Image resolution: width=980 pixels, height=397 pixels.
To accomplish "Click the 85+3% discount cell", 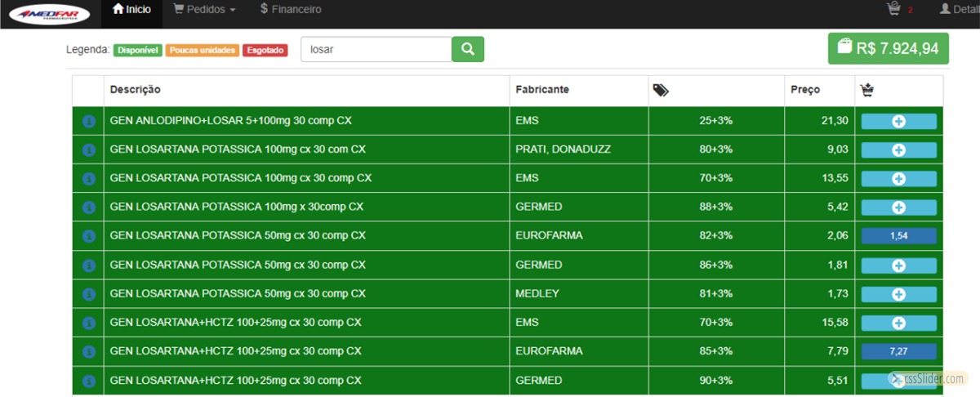I will (x=716, y=351).
